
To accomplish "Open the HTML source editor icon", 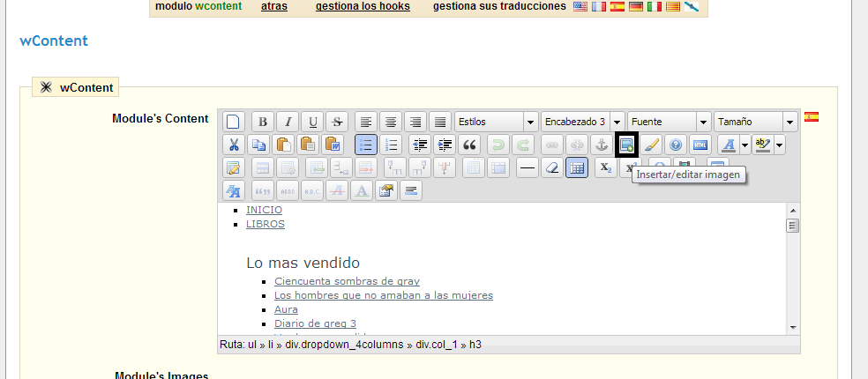I will (x=700, y=145).
